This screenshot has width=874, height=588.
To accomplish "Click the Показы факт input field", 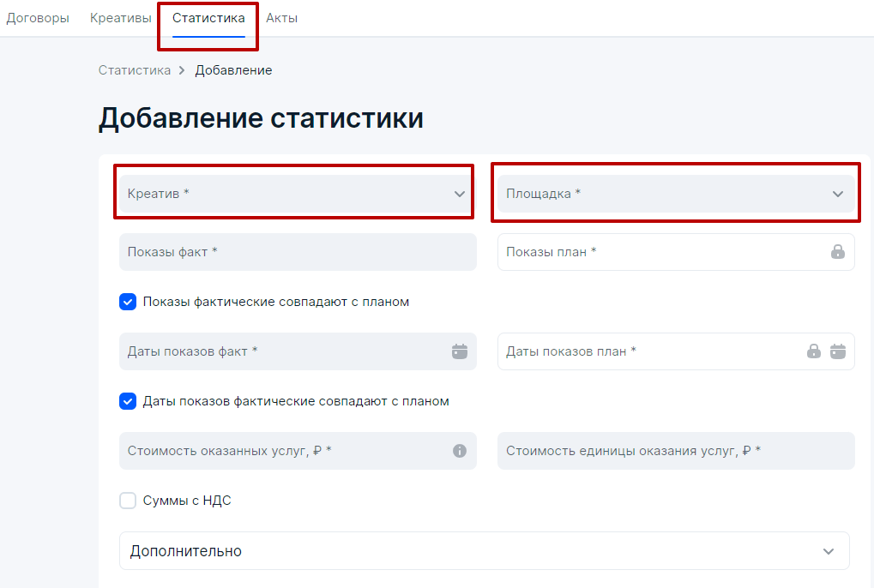I will pos(298,252).
